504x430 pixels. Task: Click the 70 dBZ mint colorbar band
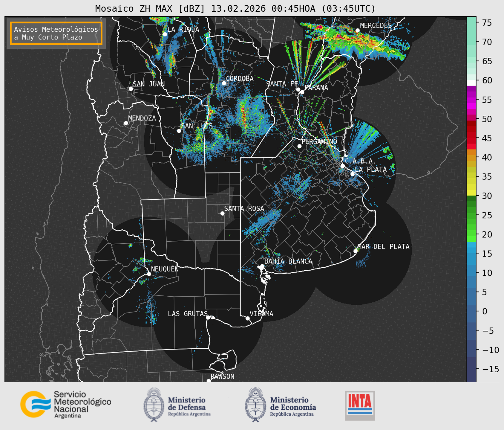coord(471,42)
